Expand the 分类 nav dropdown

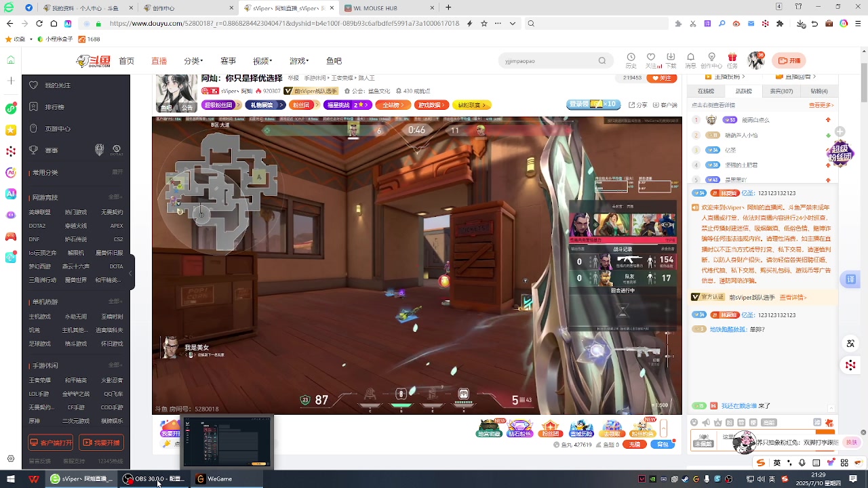193,61
